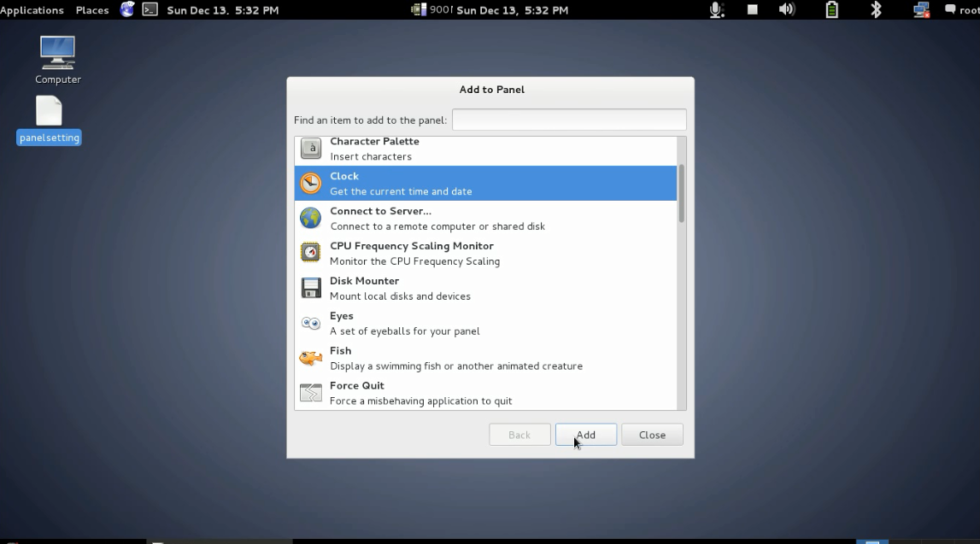Click the center panel clock display
The image size is (980, 544).
tap(513, 10)
